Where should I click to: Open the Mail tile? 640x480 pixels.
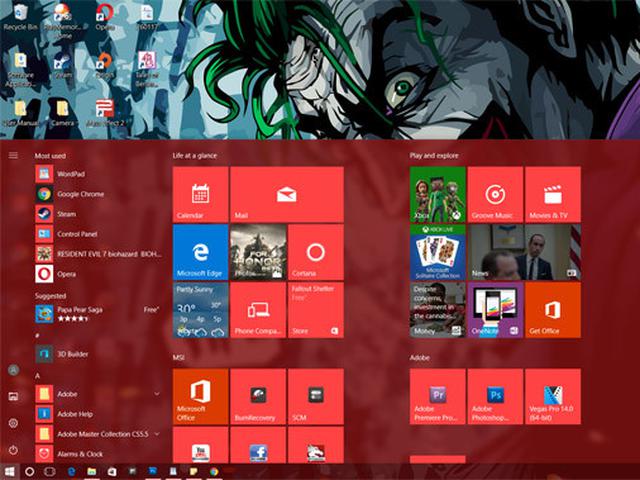click(287, 194)
